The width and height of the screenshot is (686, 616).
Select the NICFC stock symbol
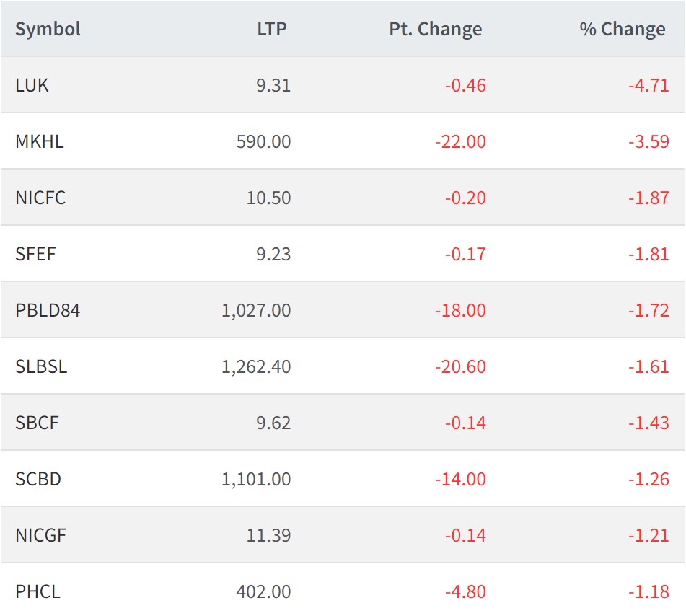click(40, 198)
